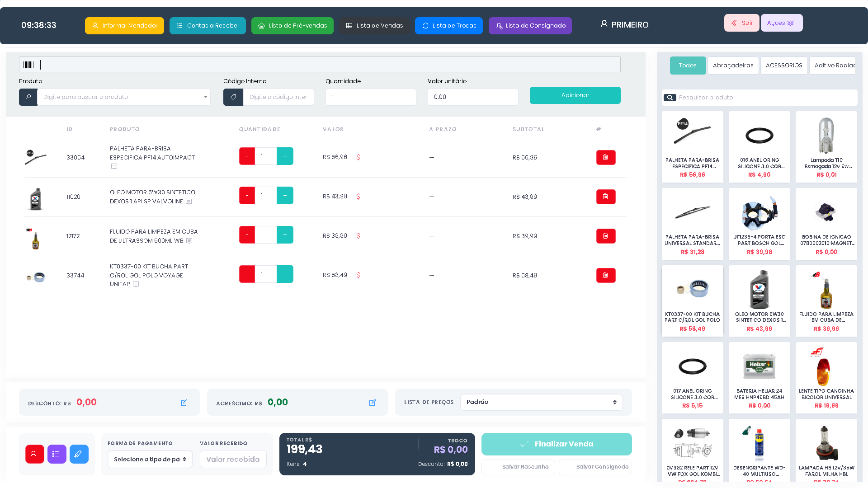Select the Todos category tab
868x488 pixels.
688,66
